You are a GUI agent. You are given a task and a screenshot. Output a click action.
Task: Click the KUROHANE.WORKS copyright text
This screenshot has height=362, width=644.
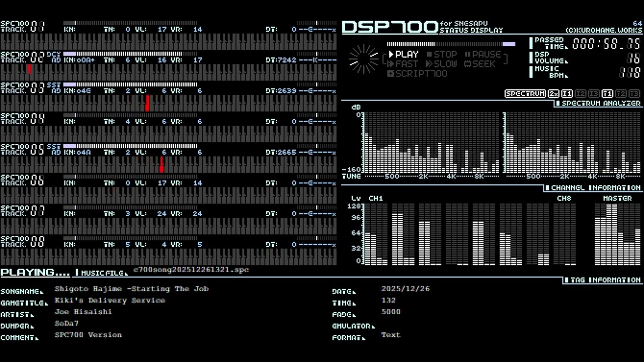pos(604,30)
